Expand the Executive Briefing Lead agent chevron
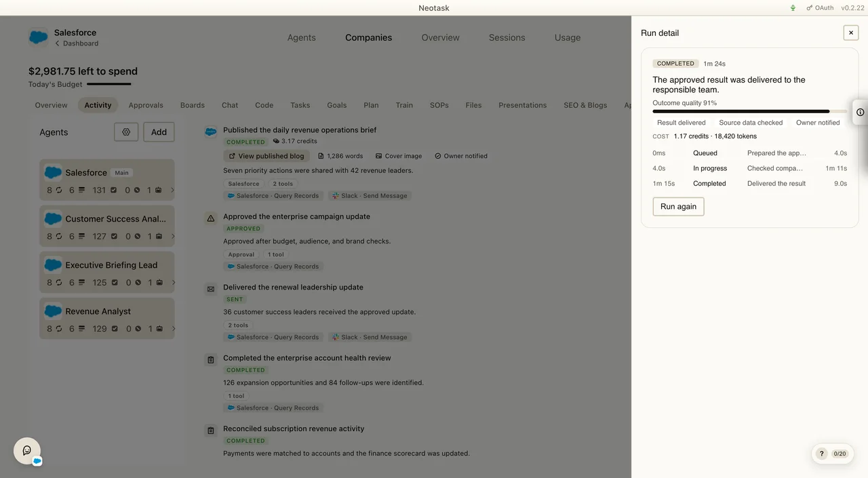The width and height of the screenshot is (868, 478). point(172,283)
